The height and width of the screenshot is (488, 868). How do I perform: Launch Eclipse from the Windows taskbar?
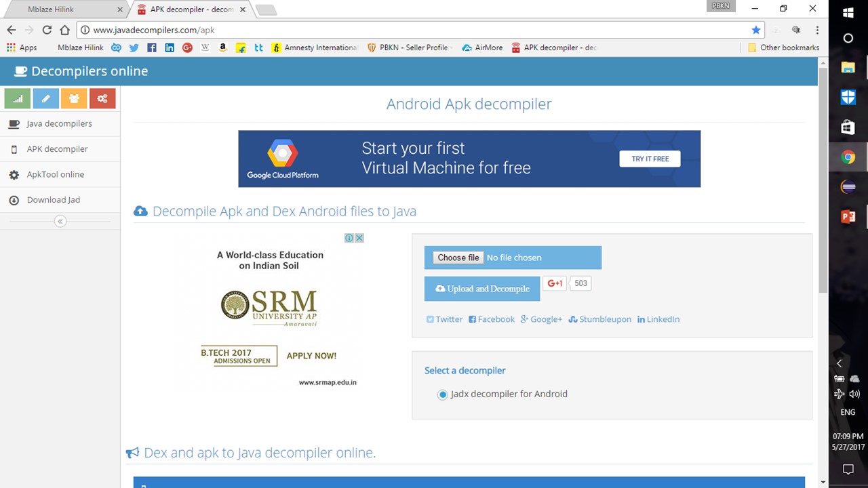click(x=848, y=187)
